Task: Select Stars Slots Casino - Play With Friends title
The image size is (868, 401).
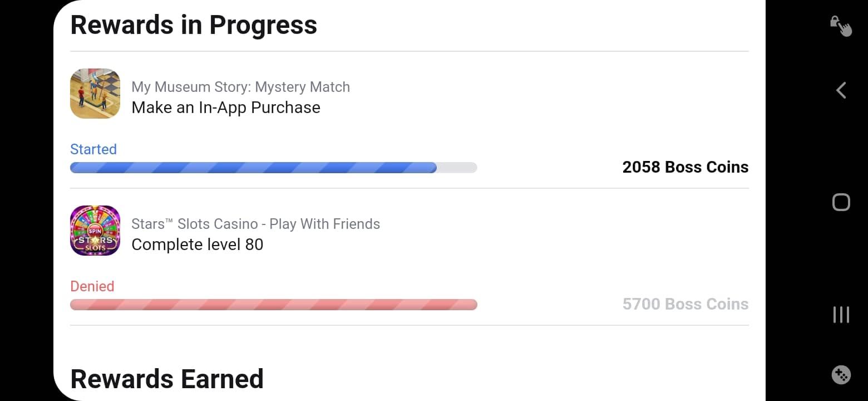Action: point(255,224)
